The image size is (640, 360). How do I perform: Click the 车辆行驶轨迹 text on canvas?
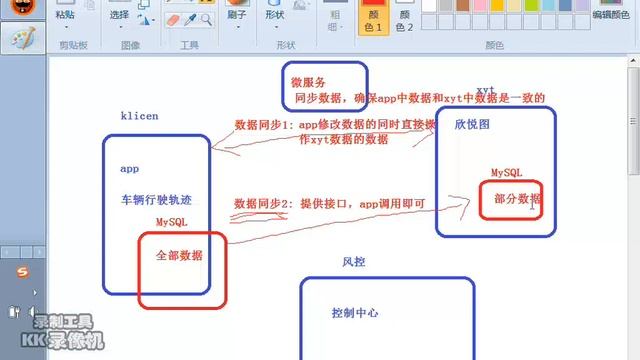[x=156, y=200]
